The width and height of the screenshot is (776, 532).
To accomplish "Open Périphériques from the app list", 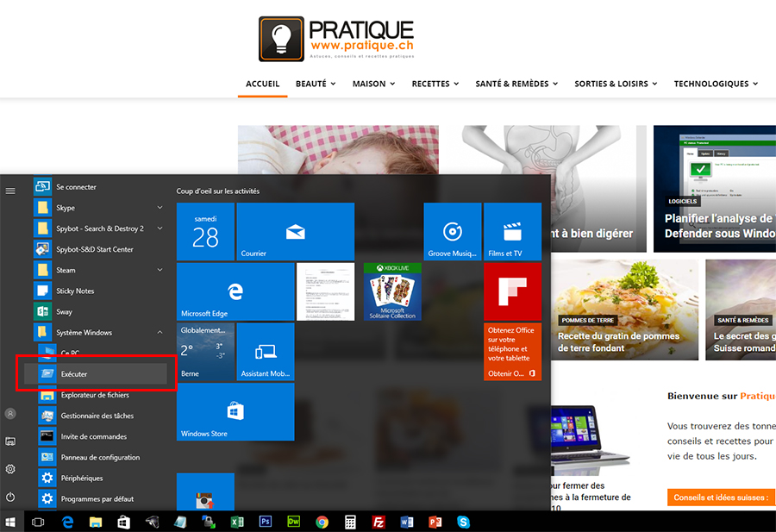I will 102,478.
